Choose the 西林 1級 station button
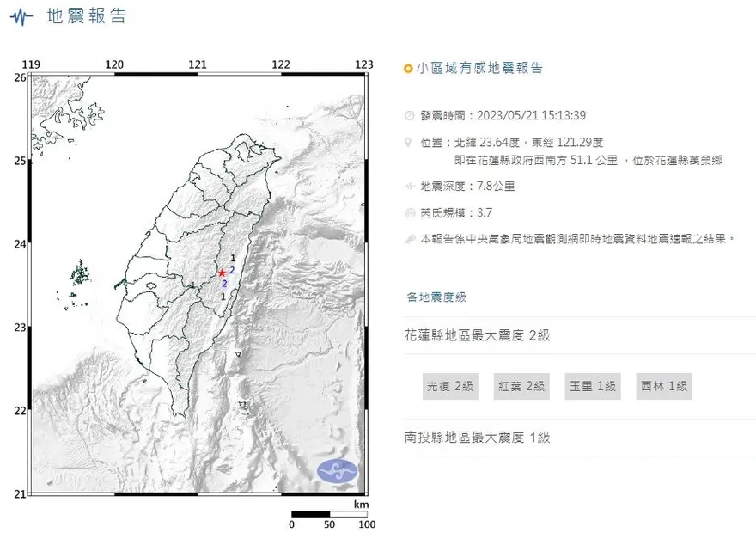This screenshot has width=756, height=539. (664, 387)
